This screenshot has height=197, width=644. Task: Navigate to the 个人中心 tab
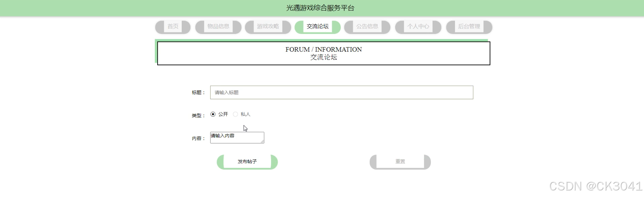pos(418,27)
